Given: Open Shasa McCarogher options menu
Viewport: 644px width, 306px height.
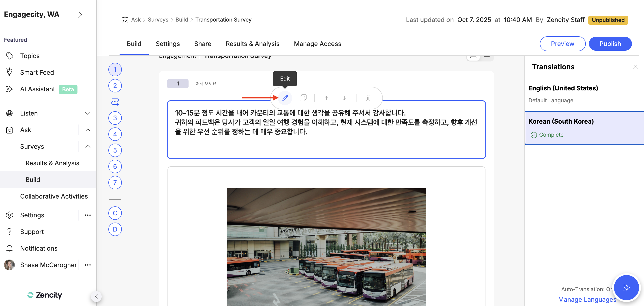Looking at the screenshot, I should pos(88,265).
